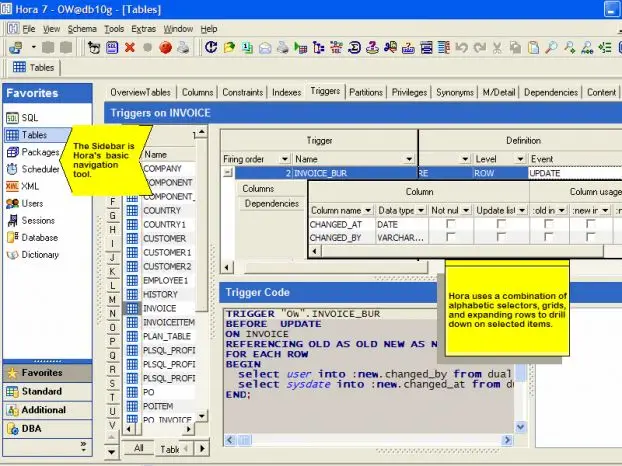
Task: Click the redo arrow toolbar icon
Action: point(480,48)
